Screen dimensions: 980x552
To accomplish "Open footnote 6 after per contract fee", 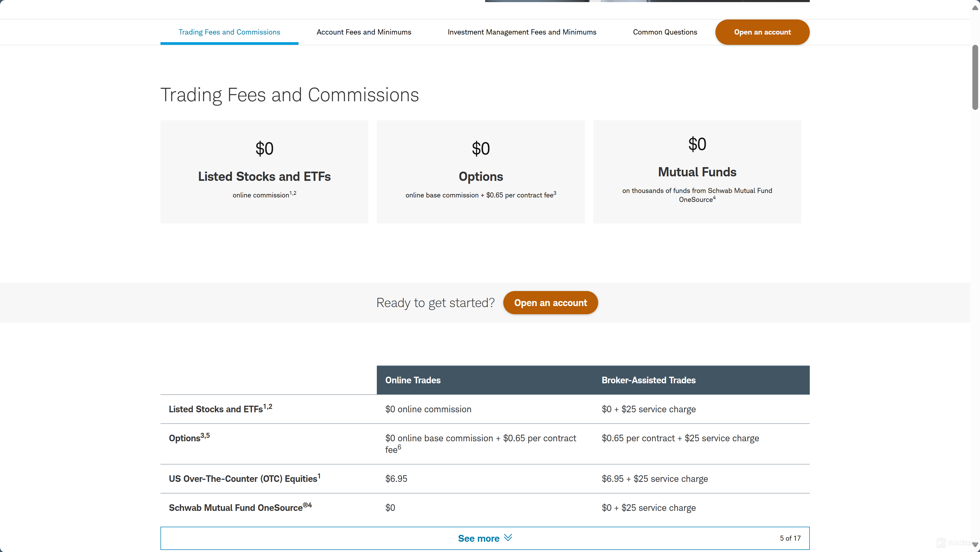I will [399, 447].
